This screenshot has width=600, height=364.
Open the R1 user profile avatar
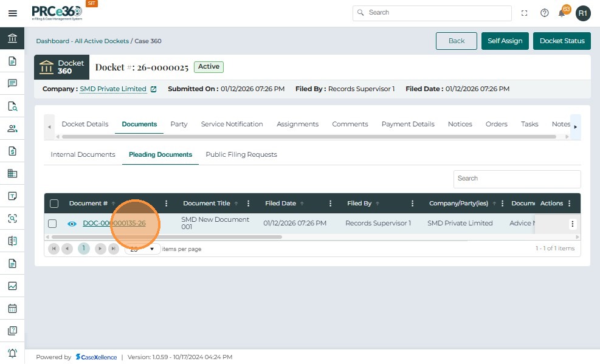coord(583,13)
